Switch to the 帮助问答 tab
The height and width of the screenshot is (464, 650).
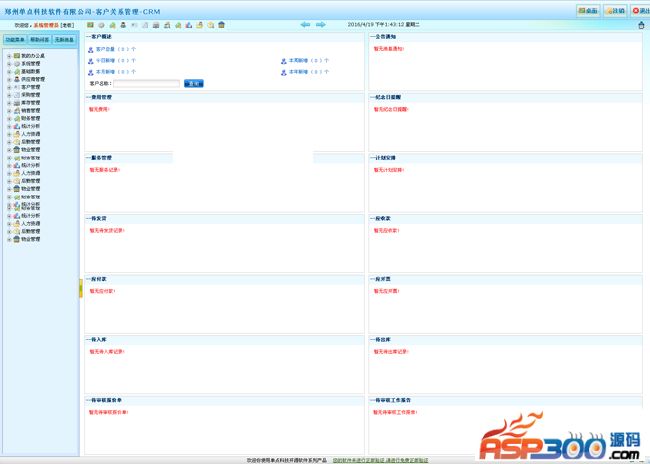tap(39, 40)
